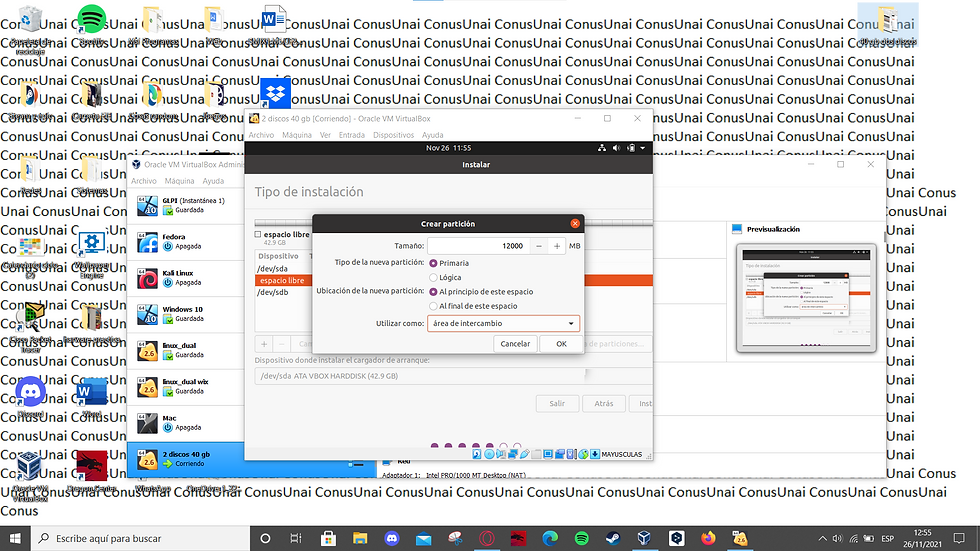The width and height of the screenshot is (980, 551).
Task: Open Dispositivos menu in VM window
Action: pos(394,135)
